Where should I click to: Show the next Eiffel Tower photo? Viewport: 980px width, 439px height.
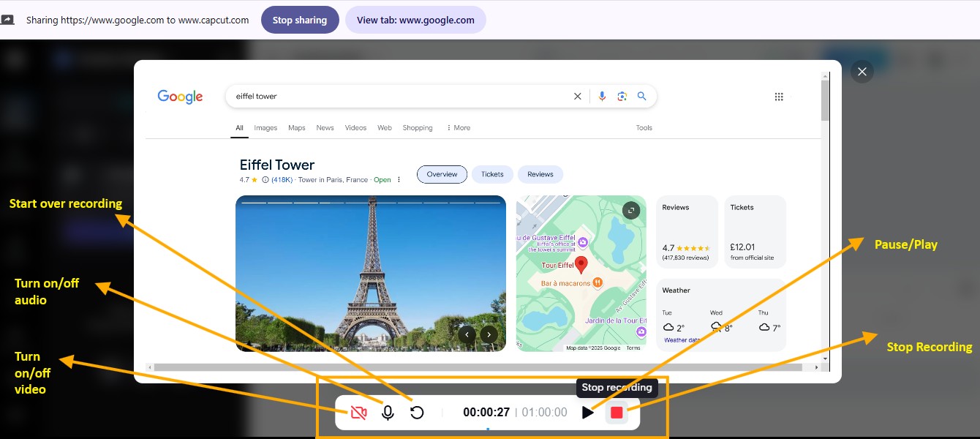(489, 335)
